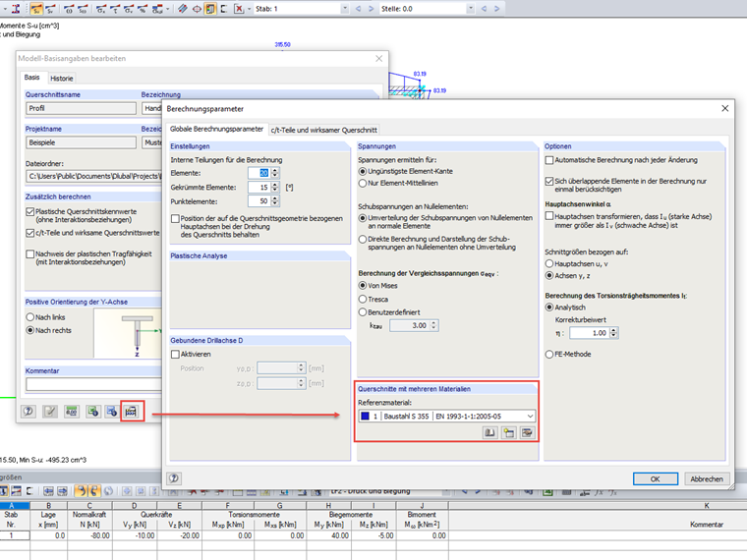Show sigma-v equivalent stress toolbar icon
The image size is (747, 560).
click(x=128, y=9)
